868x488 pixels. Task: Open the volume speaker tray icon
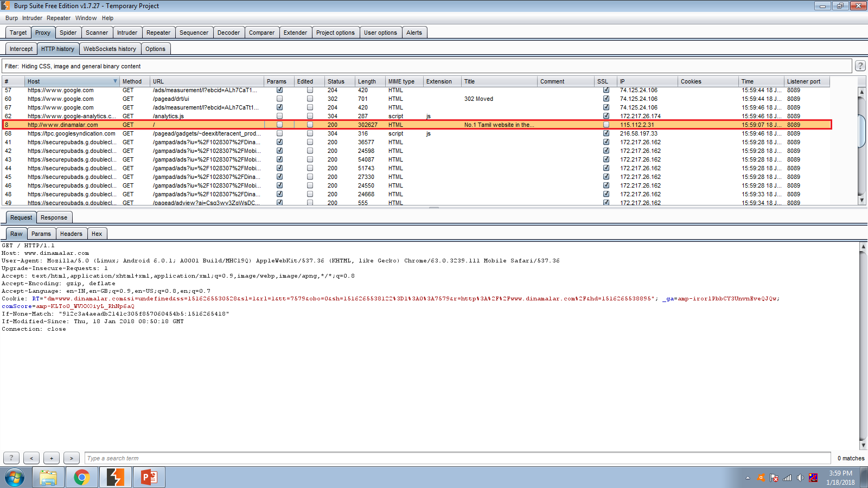(x=800, y=478)
